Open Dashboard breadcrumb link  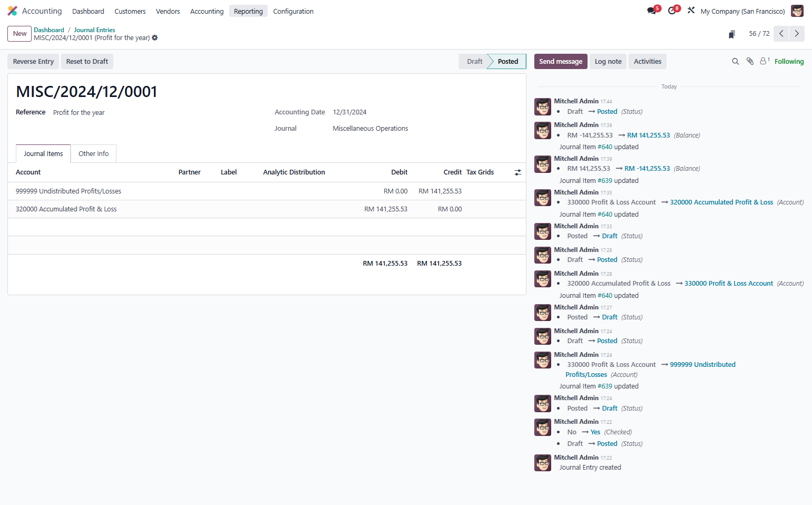point(49,30)
